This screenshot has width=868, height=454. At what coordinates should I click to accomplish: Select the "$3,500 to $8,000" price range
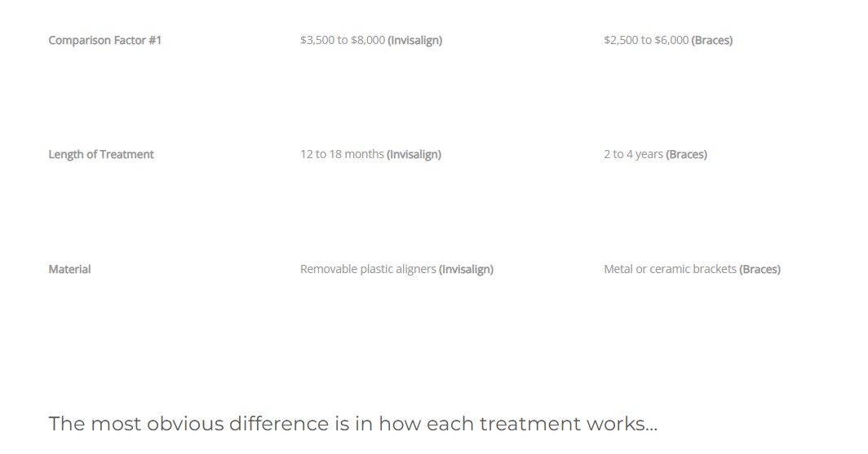343,40
